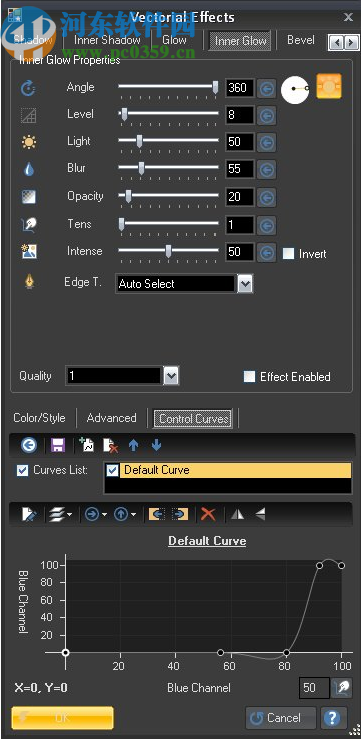The width and height of the screenshot is (361, 742).
Task: Select the Inner Glow tab
Action: [240, 41]
